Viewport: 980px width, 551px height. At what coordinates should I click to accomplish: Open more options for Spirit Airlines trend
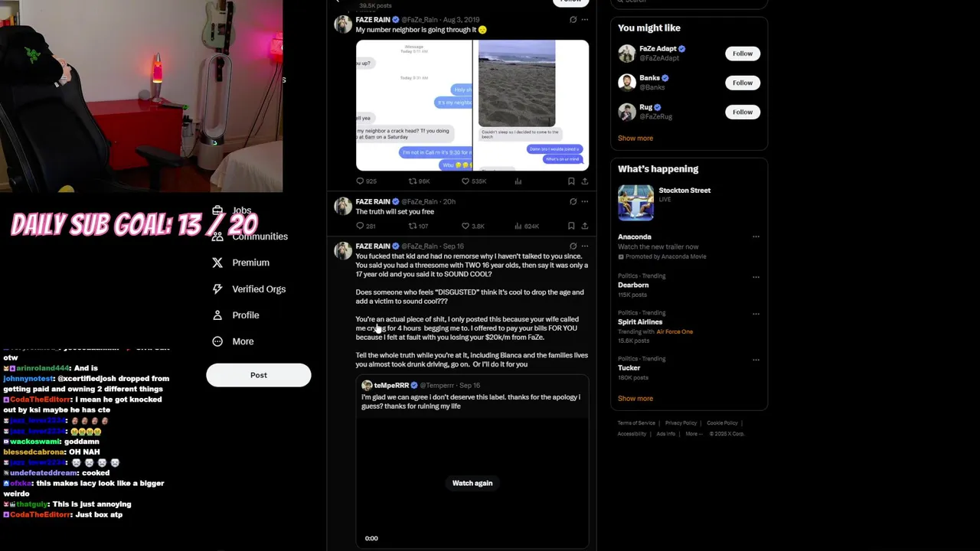coord(756,313)
